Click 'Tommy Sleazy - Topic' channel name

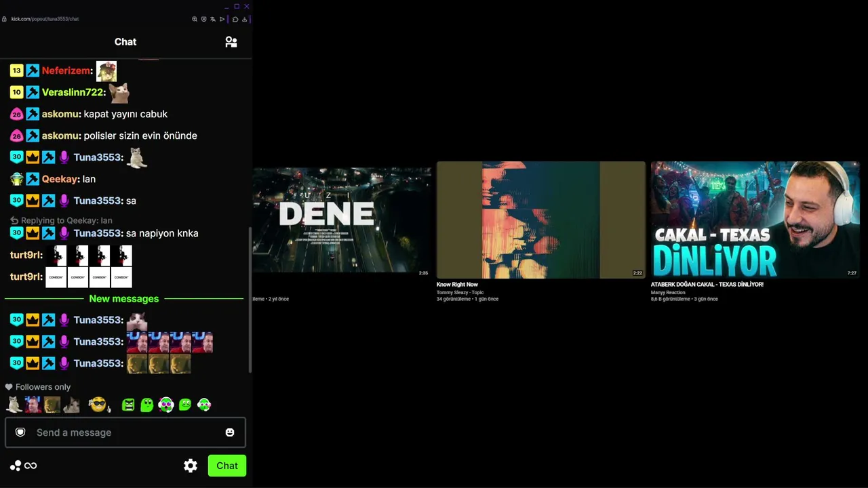coord(460,292)
